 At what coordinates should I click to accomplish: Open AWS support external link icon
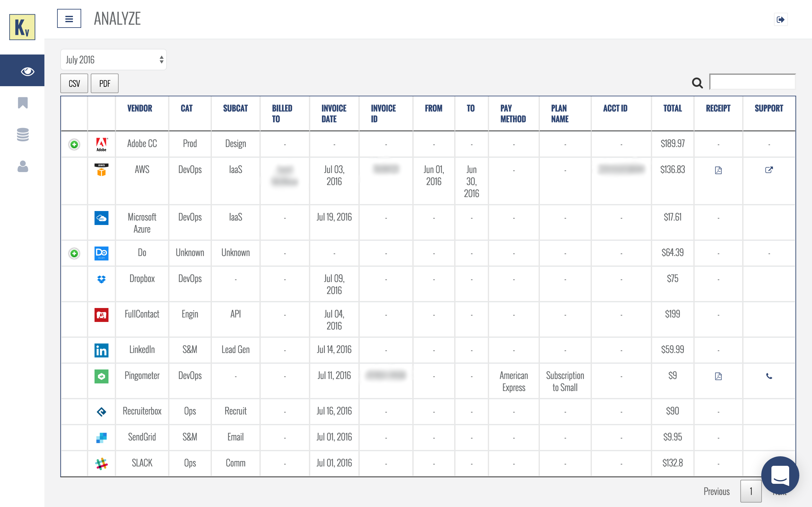coord(769,170)
